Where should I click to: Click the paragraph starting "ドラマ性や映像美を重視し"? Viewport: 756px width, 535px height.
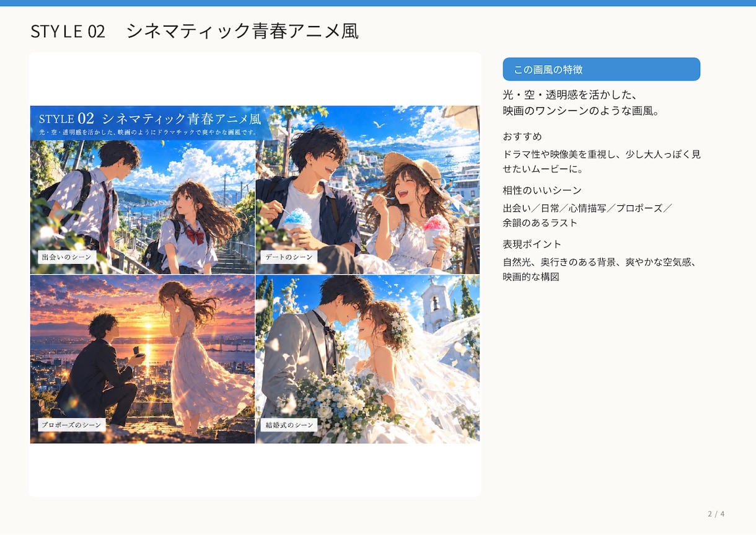[x=602, y=161]
